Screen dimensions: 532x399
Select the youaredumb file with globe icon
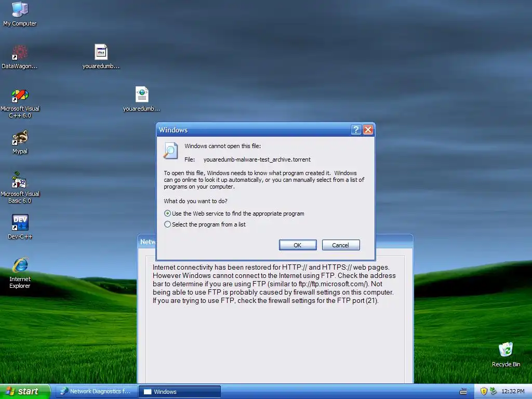[141, 99]
